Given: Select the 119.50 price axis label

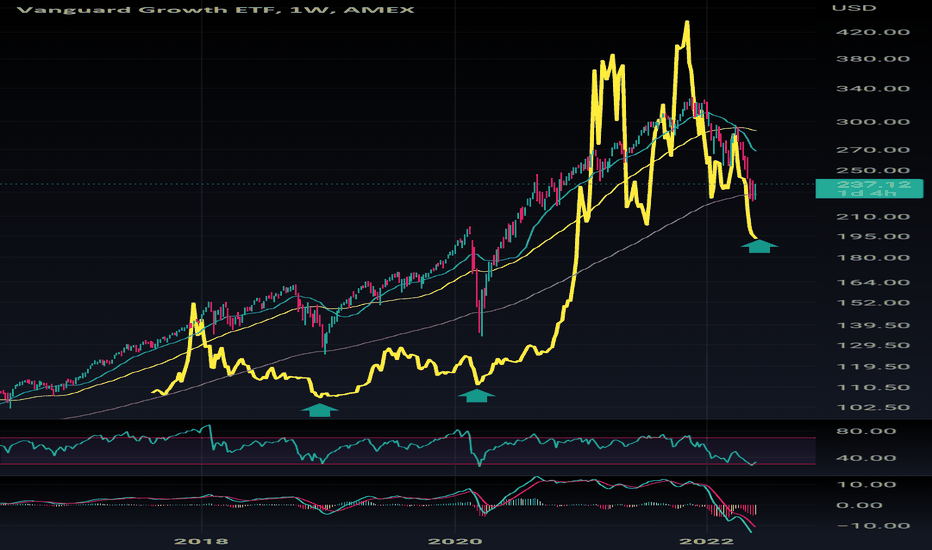Looking at the screenshot, I should 873,367.
